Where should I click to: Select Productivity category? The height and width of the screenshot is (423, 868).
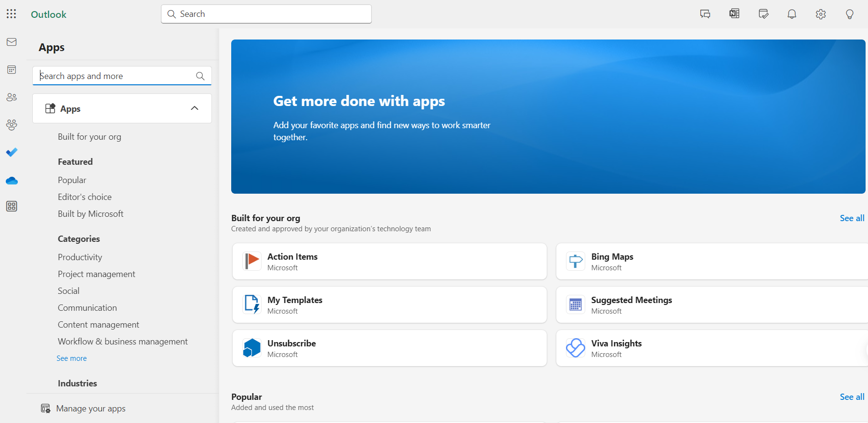point(80,257)
